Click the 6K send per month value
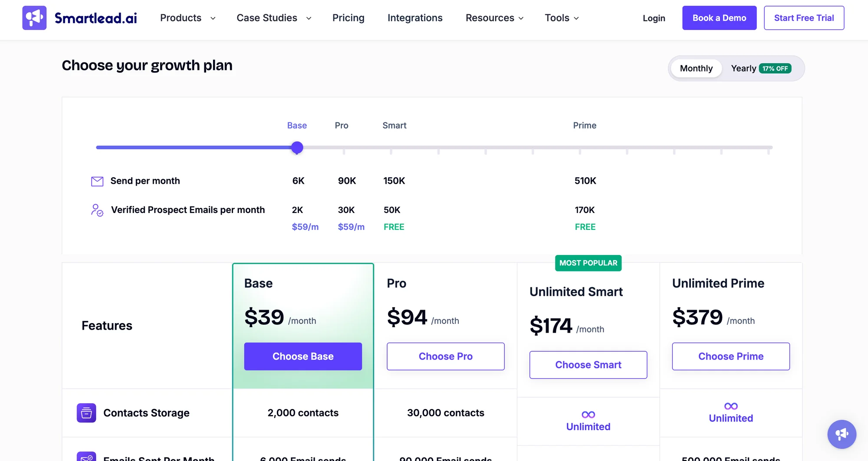This screenshot has height=461, width=868. point(298,181)
